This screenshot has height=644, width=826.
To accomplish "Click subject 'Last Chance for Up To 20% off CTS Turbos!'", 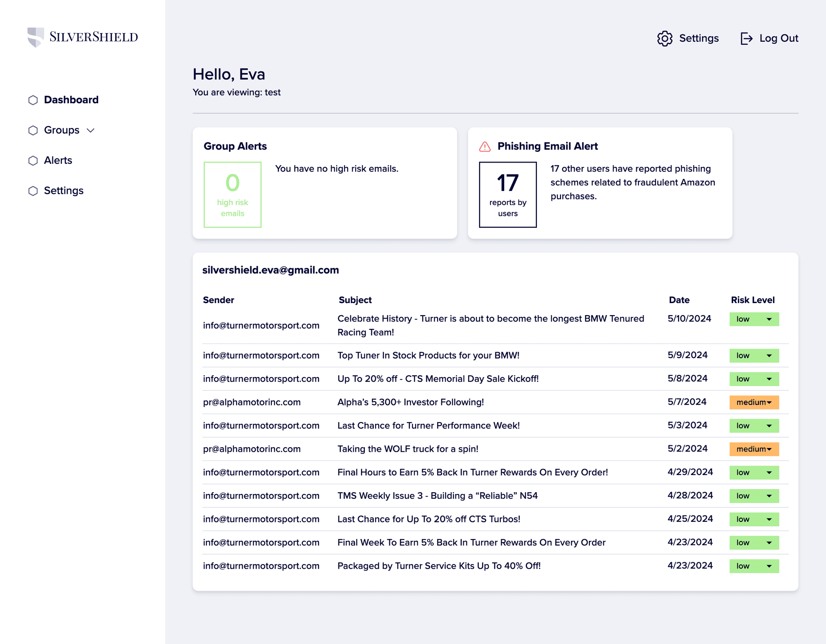I will pos(429,519).
